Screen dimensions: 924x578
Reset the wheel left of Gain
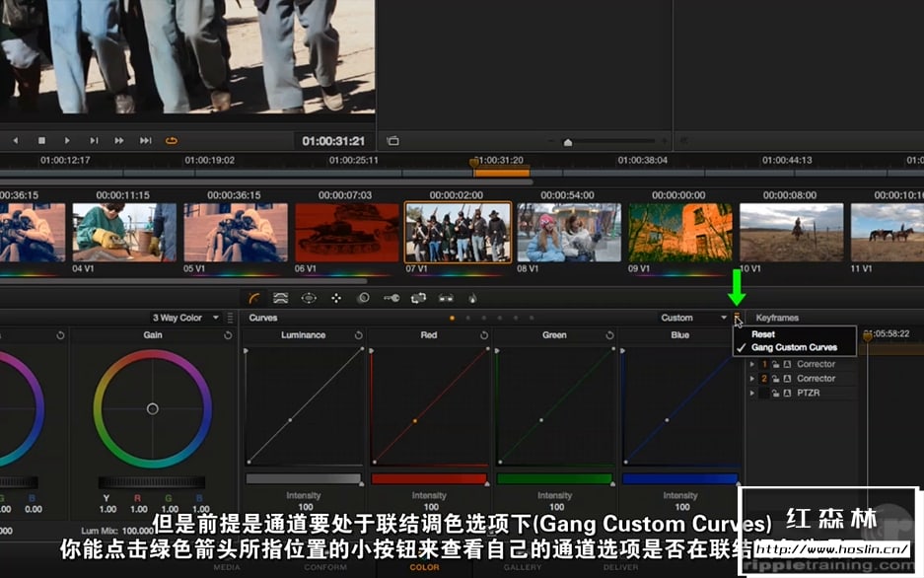[61, 335]
